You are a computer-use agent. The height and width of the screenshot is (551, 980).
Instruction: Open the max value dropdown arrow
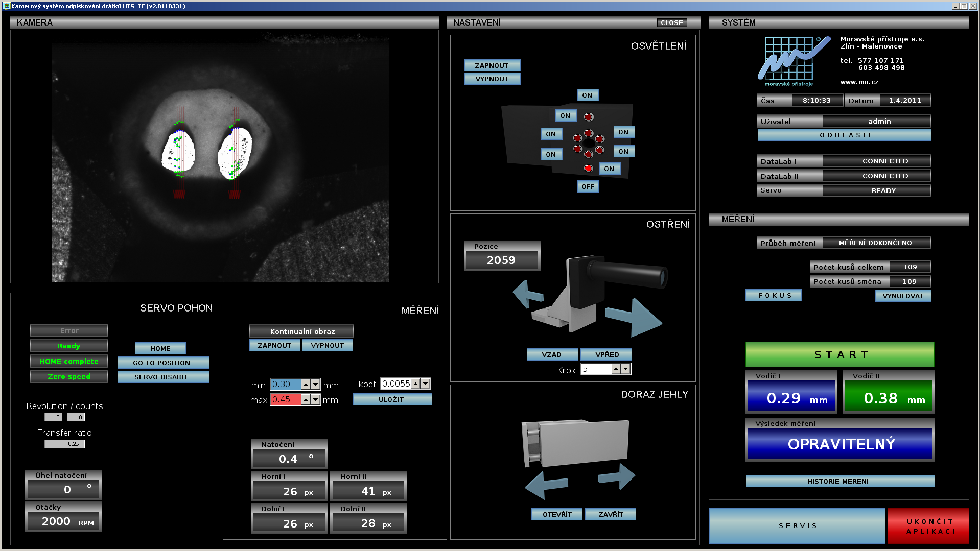316,399
